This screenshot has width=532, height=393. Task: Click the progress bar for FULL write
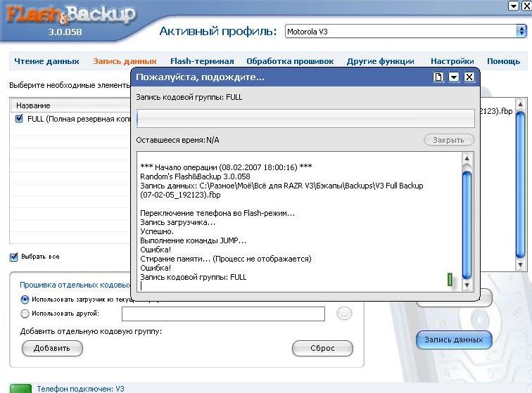click(x=305, y=118)
